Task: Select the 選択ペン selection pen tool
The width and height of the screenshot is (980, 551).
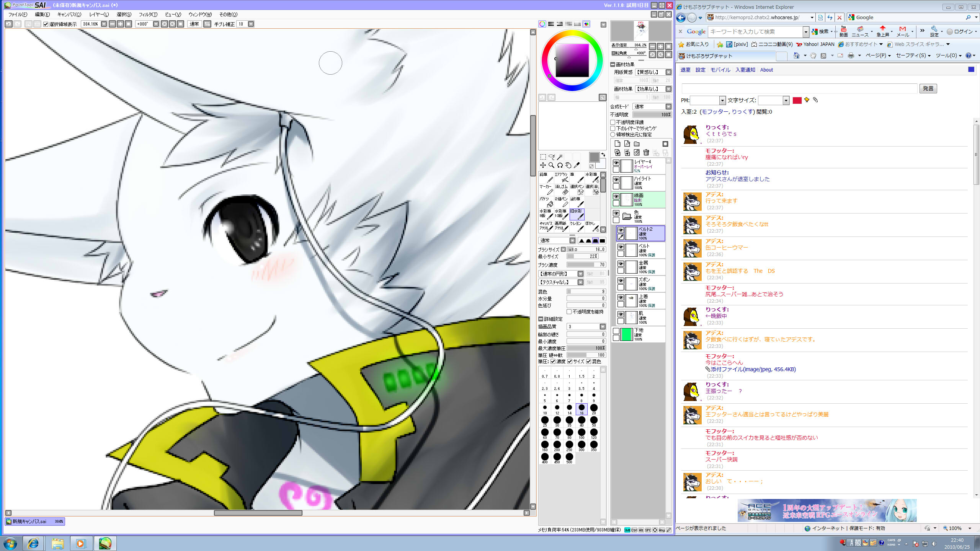Action: pyautogui.click(x=576, y=190)
